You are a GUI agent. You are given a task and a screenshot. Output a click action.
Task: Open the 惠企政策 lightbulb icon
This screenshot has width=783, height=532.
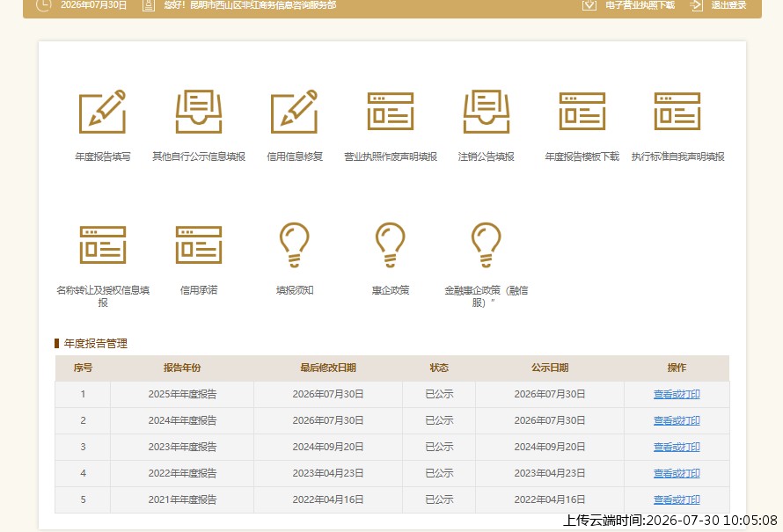[x=391, y=245]
